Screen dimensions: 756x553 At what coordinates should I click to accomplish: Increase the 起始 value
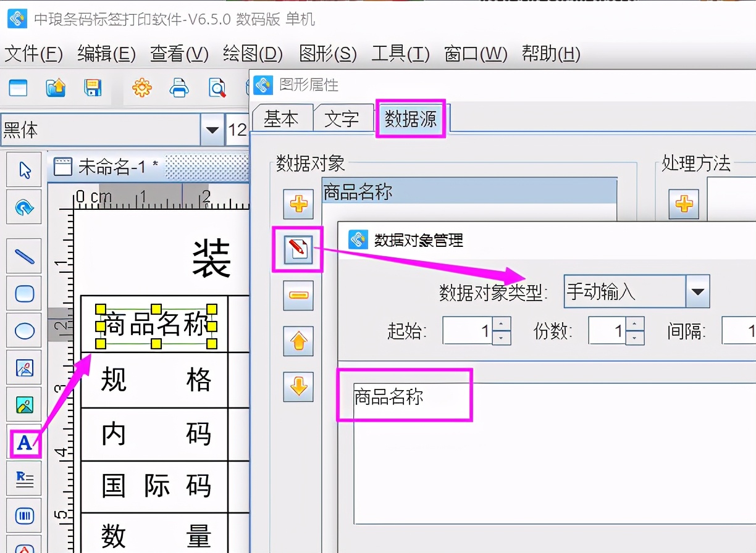[502, 323]
